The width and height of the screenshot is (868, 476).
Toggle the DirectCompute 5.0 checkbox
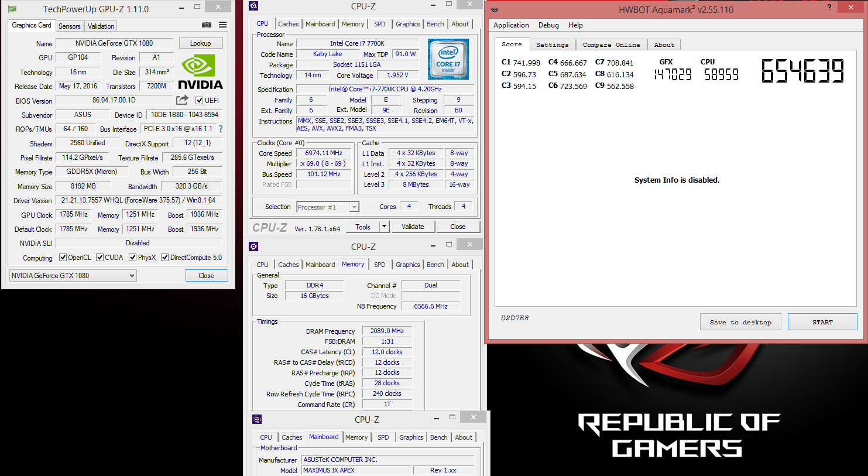(165, 258)
